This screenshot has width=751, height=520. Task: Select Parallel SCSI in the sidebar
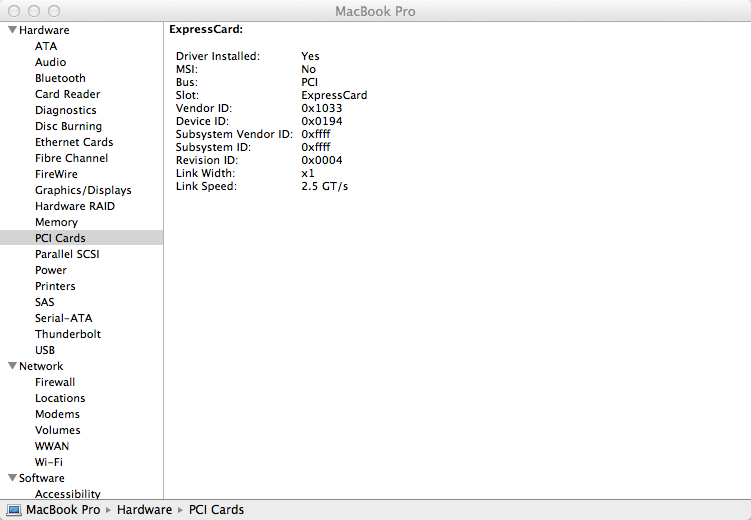pyautogui.click(x=67, y=254)
